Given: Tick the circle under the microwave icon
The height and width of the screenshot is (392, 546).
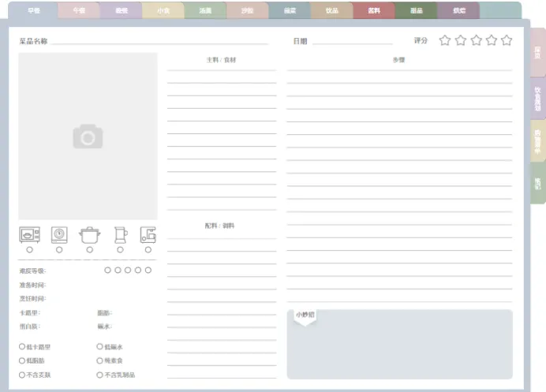Looking at the screenshot, I should click(30, 249).
